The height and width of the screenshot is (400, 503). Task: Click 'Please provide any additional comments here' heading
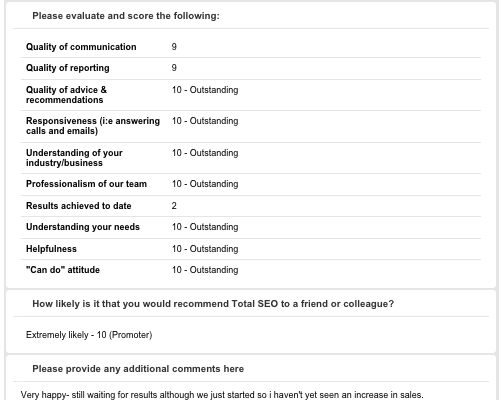click(x=138, y=369)
